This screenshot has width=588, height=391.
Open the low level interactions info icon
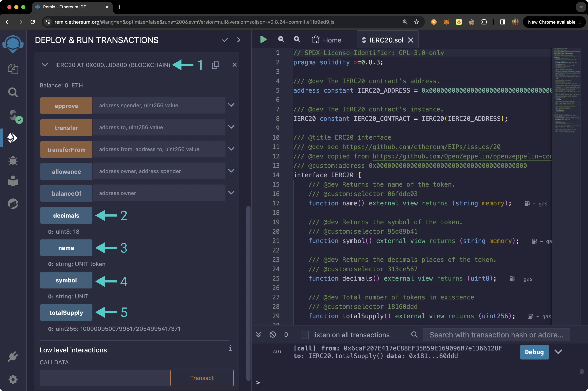click(230, 348)
